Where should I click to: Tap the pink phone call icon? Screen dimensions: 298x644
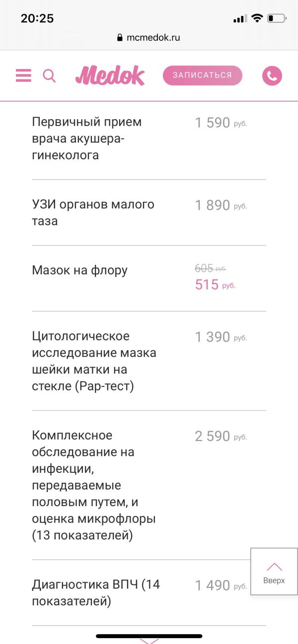(272, 76)
